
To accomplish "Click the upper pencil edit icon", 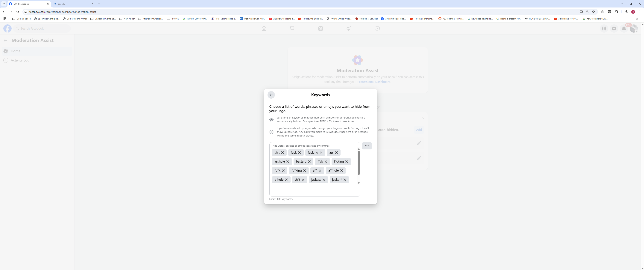I will coord(419,143).
